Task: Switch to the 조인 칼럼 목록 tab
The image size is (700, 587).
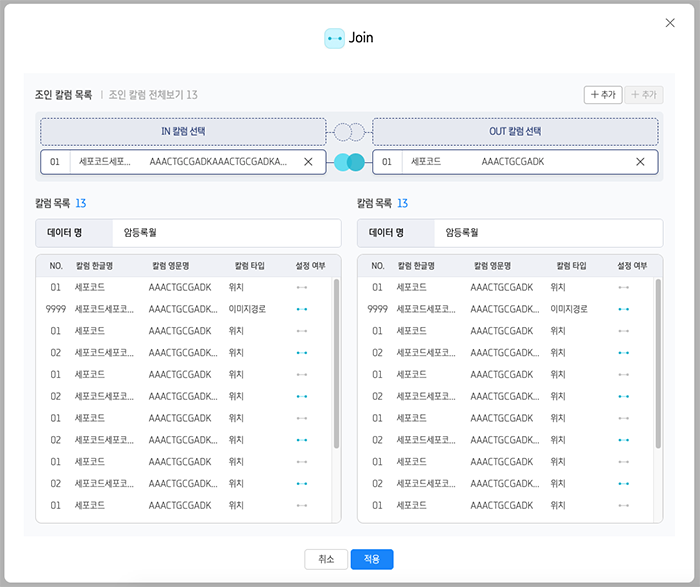Action: coord(63,95)
